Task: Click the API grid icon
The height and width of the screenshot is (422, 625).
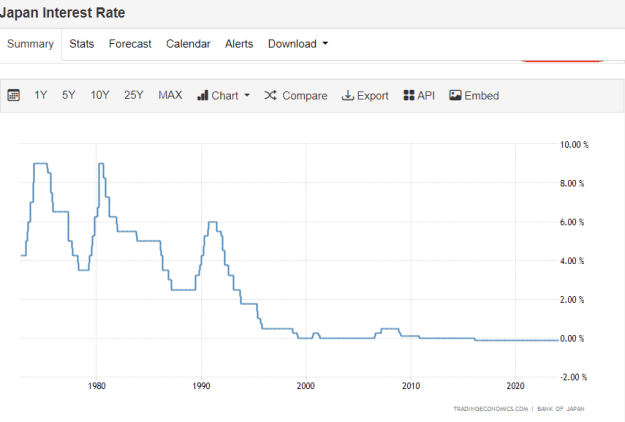Action: (x=409, y=95)
